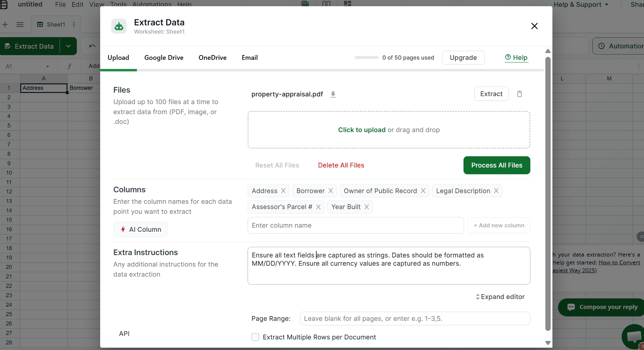Switch to the Google Drive tab
This screenshot has height=350, width=644.
[x=164, y=57]
